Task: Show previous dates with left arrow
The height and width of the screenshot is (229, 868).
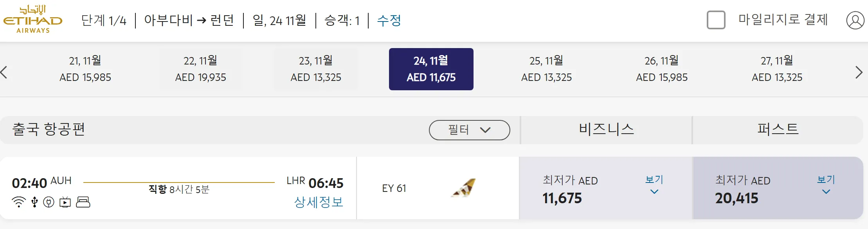Action: pos(4,72)
